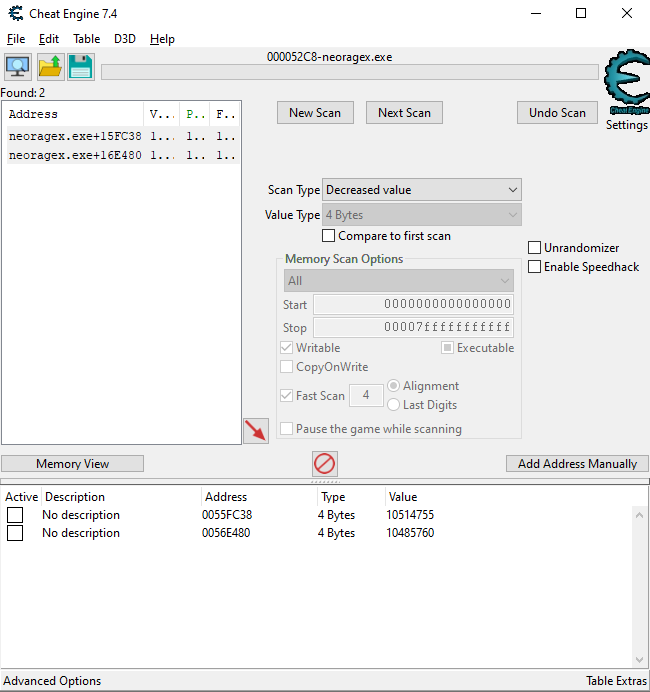
Task: Click the Fast Scan alignment value field
Action: point(366,395)
